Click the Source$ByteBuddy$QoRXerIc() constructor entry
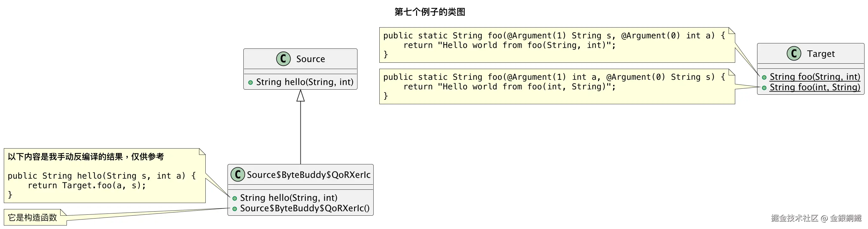 point(305,208)
